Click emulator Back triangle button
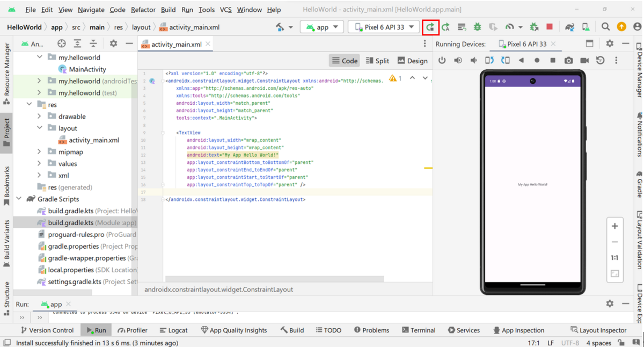This screenshot has width=644, height=347. pyautogui.click(x=521, y=61)
